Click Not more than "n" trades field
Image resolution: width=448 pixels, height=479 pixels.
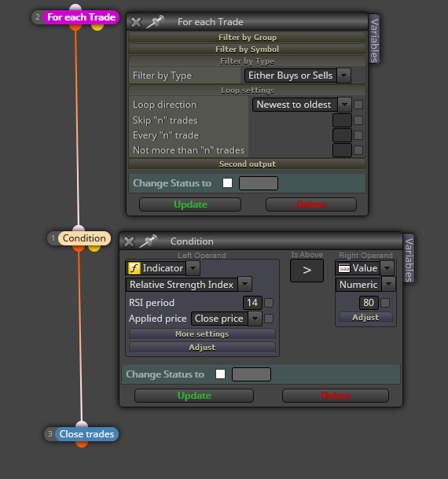[342, 150]
